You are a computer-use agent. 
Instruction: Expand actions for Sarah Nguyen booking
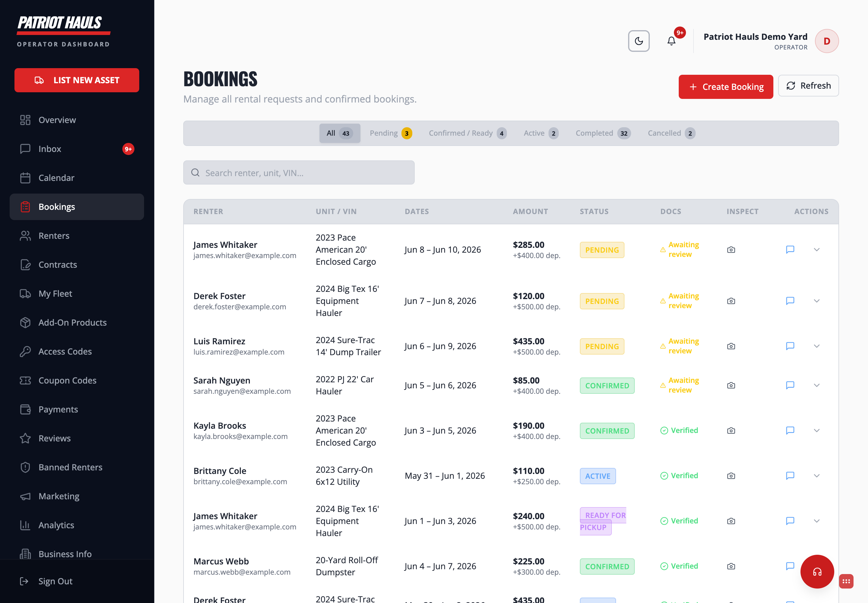pyautogui.click(x=816, y=385)
